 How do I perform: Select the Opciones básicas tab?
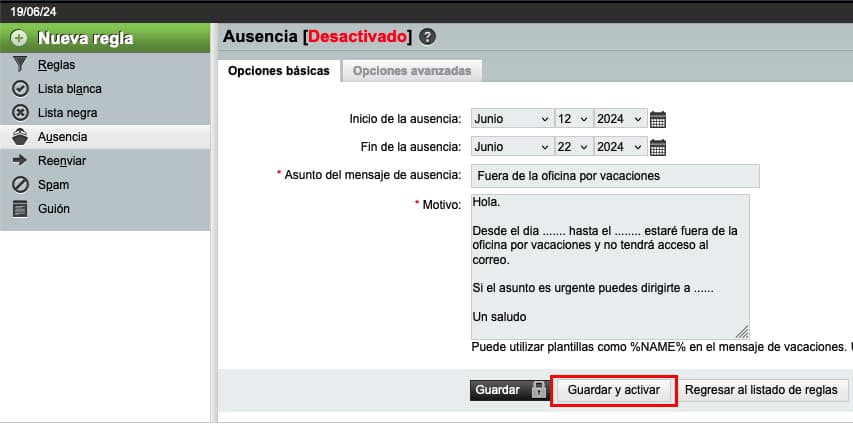pyautogui.click(x=278, y=71)
